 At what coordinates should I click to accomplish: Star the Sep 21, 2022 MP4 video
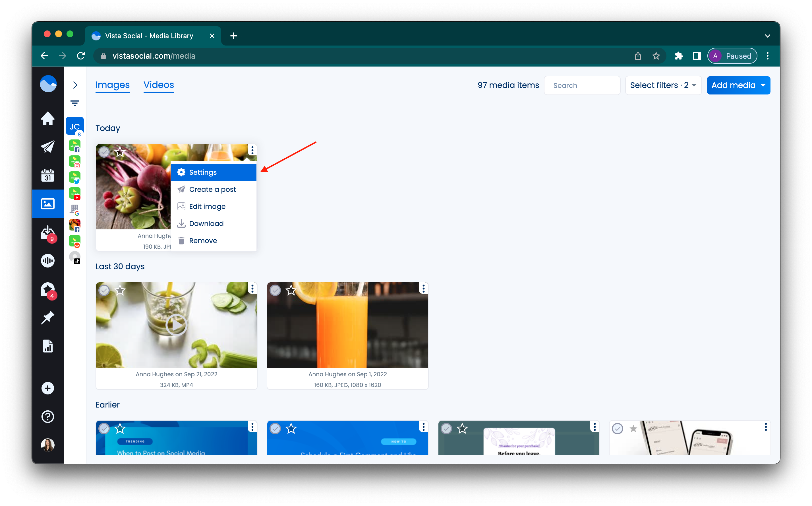[x=120, y=290]
